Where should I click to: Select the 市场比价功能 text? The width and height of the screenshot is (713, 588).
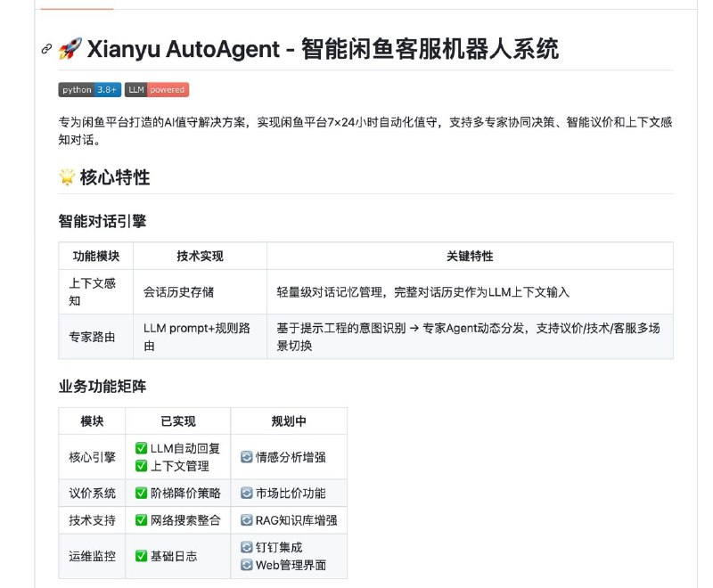tap(291, 493)
